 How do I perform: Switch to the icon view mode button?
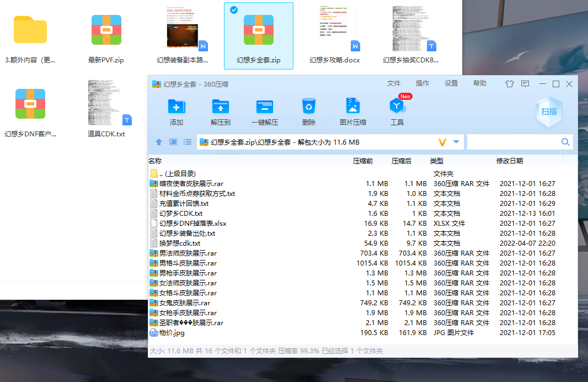[173, 142]
